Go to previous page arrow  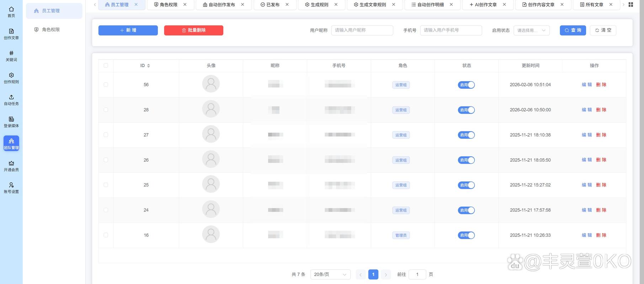coord(360,274)
